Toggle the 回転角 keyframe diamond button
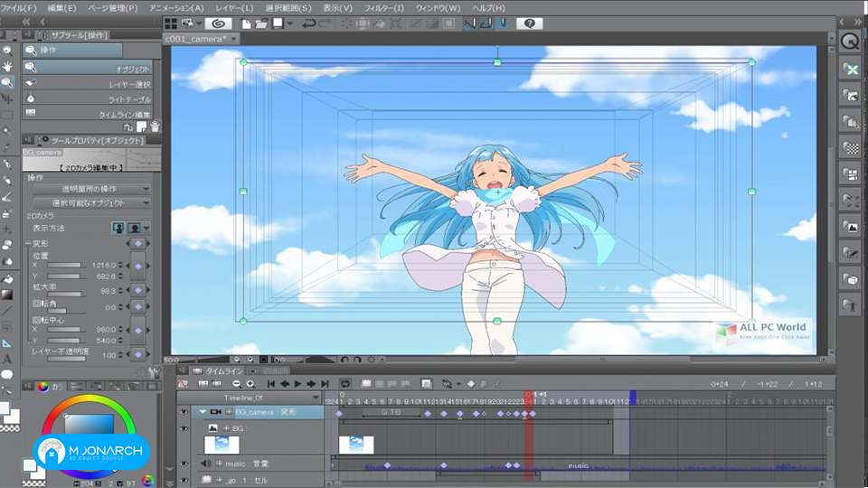The height and width of the screenshot is (488, 868). 137,306
